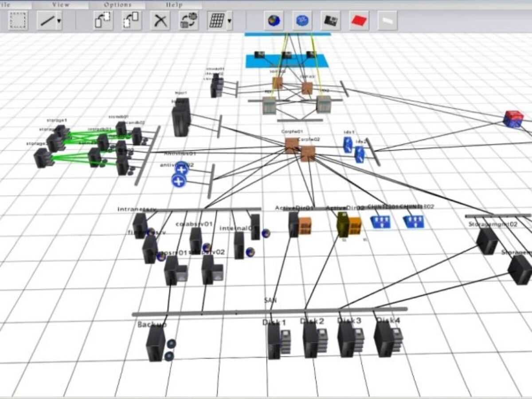This screenshot has width=532, height=399.
Task: Open the grid tool dropdown arrow
Action: [x=228, y=21]
